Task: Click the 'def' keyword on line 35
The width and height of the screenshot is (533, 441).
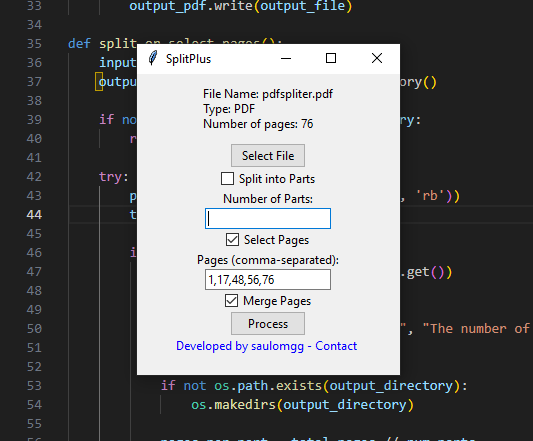Action: click(x=79, y=44)
